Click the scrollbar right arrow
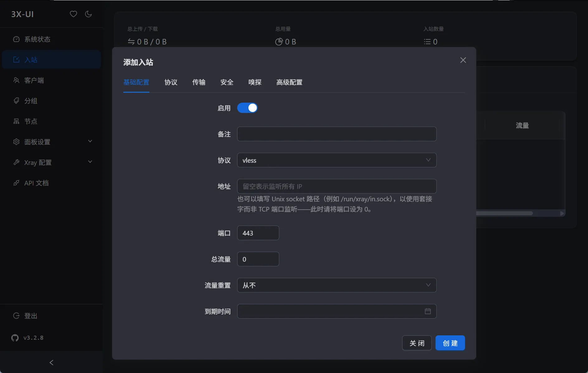The image size is (588, 373). (x=562, y=213)
